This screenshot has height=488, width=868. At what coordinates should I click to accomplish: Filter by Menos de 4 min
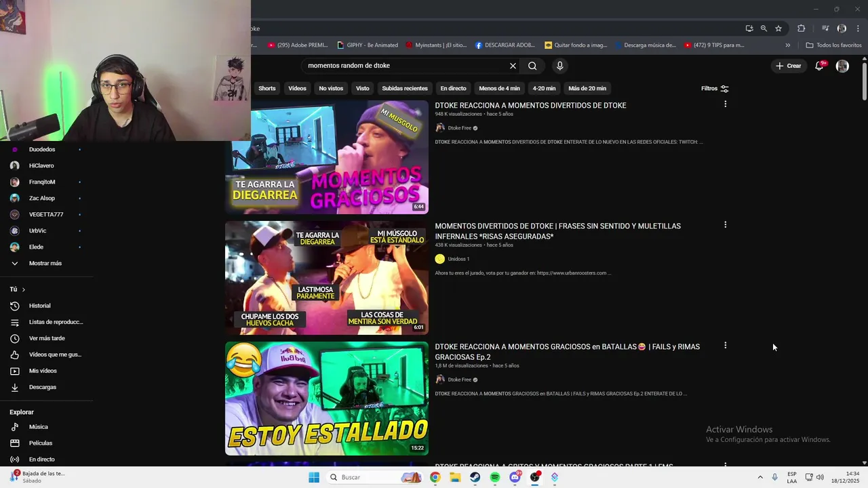pyautogui.click(x=499, y=88)
